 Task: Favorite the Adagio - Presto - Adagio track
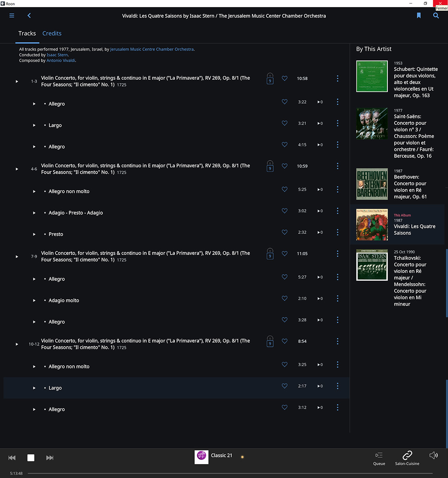[285, 211]
